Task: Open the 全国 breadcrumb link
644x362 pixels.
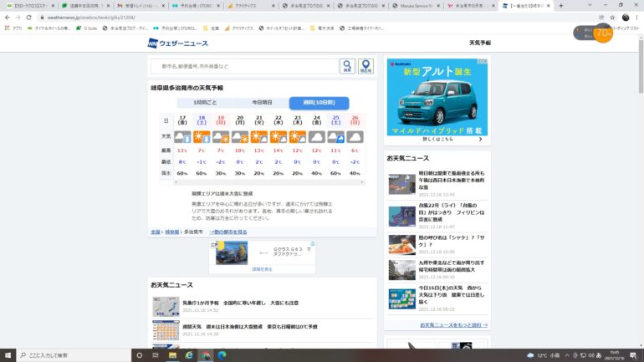Action: [x=156, y=232]
